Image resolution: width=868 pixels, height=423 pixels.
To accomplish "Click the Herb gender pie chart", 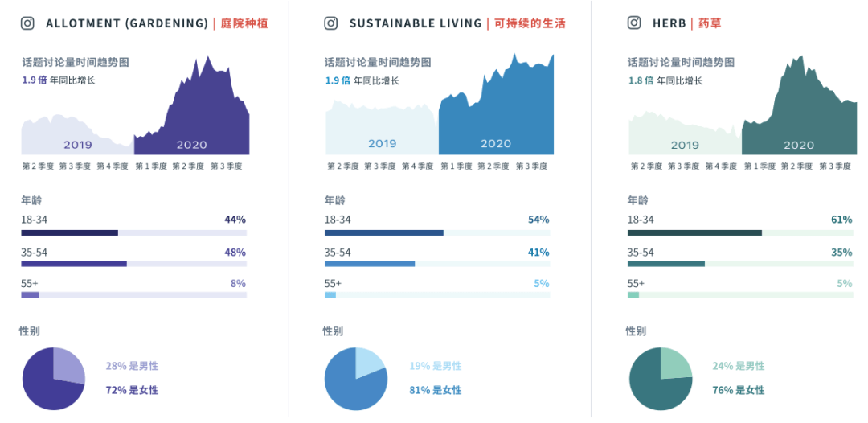I will pyautogui.click(x=661, y=379).
